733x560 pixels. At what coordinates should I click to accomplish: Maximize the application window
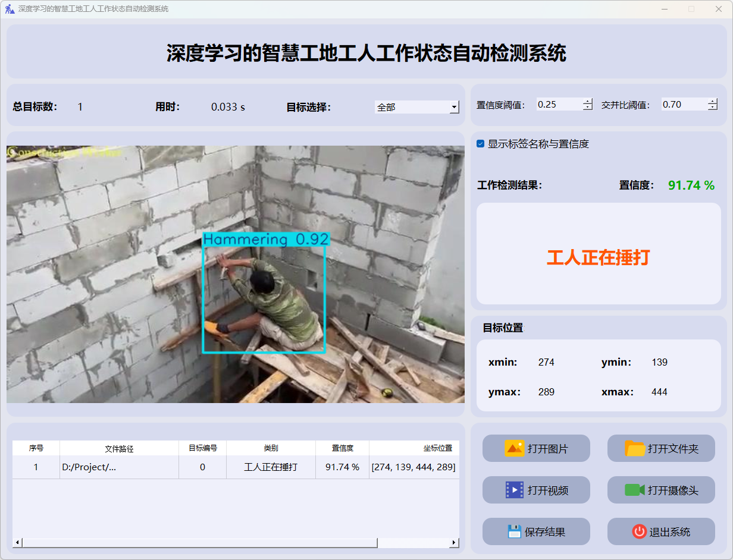click(x=691, y=9)
